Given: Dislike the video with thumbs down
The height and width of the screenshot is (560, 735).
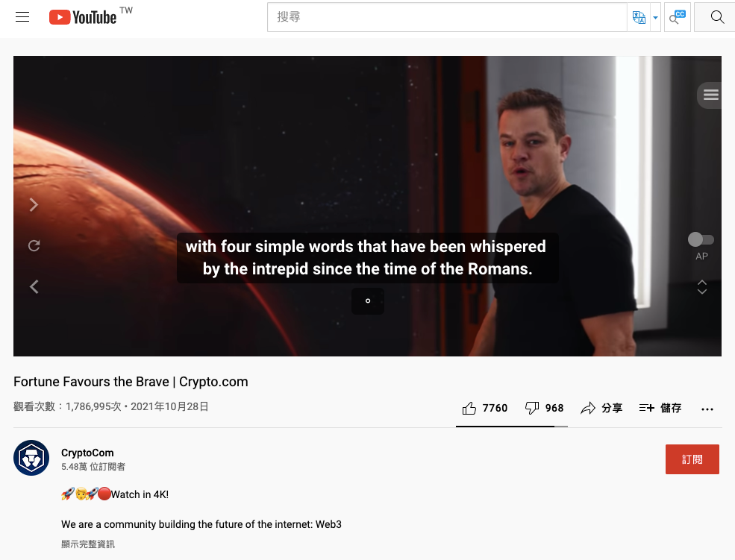Looking at the screenshot, I should point(544,409).
